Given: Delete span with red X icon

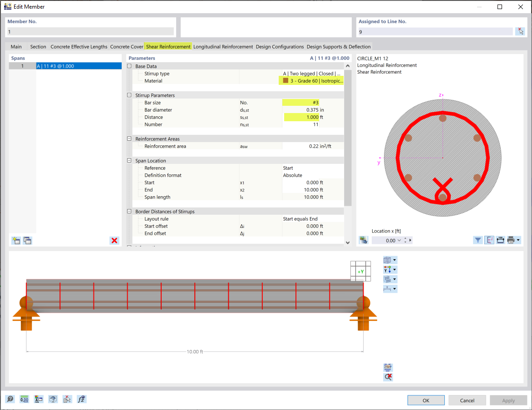Looking at the screenshot, I should pos(114,241).
